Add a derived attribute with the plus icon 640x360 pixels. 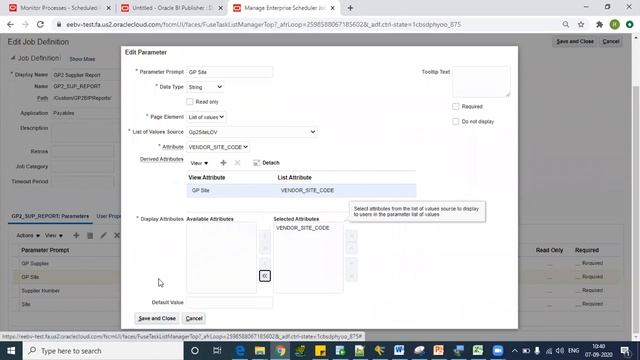click(x=223, y=162)
